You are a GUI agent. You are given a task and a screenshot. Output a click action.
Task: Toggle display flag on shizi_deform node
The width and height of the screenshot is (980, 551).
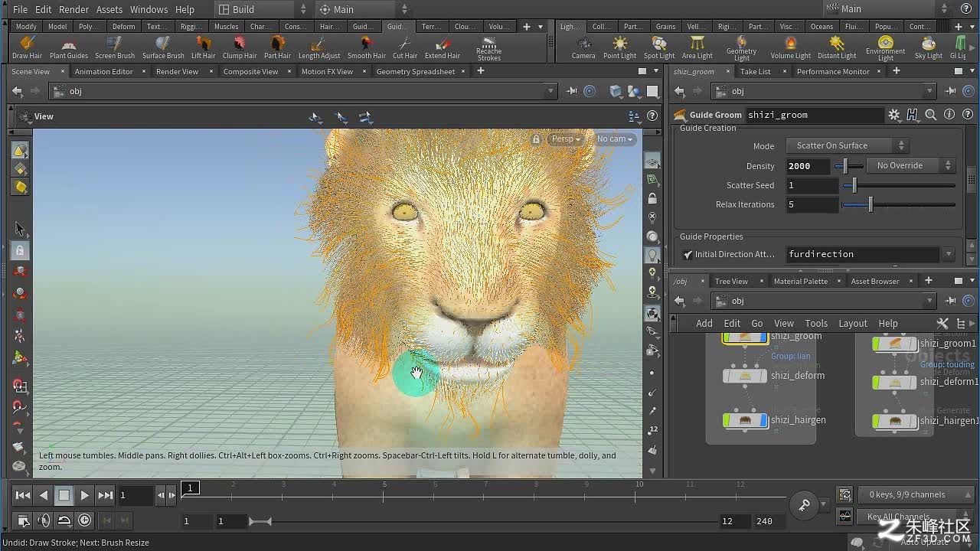tap(763, 376)
